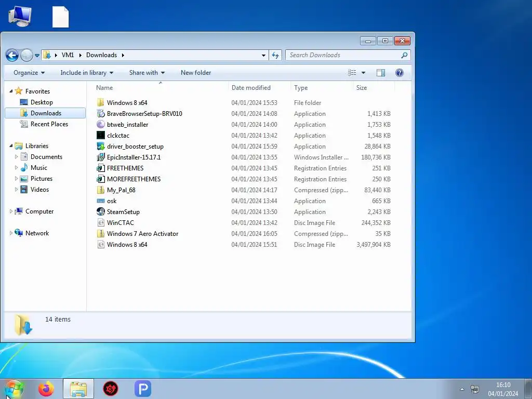Open the Windows Start button
The image size is (532, 399).
tap(14, 389)
